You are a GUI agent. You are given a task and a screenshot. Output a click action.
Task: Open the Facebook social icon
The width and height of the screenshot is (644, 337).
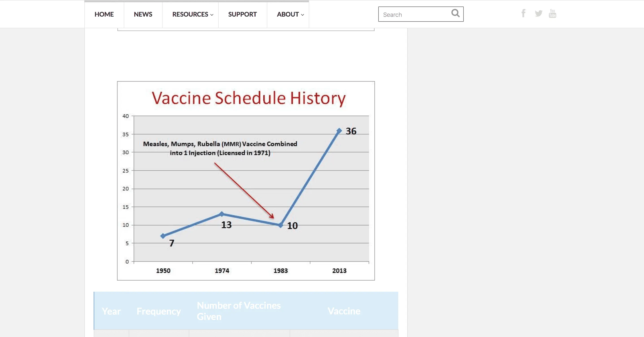click(523, 13)
